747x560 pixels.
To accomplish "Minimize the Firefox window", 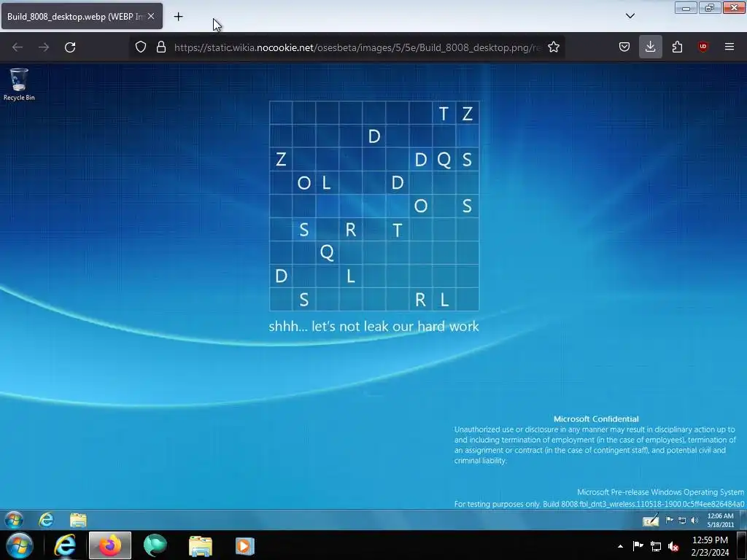I will pos(686,8).
